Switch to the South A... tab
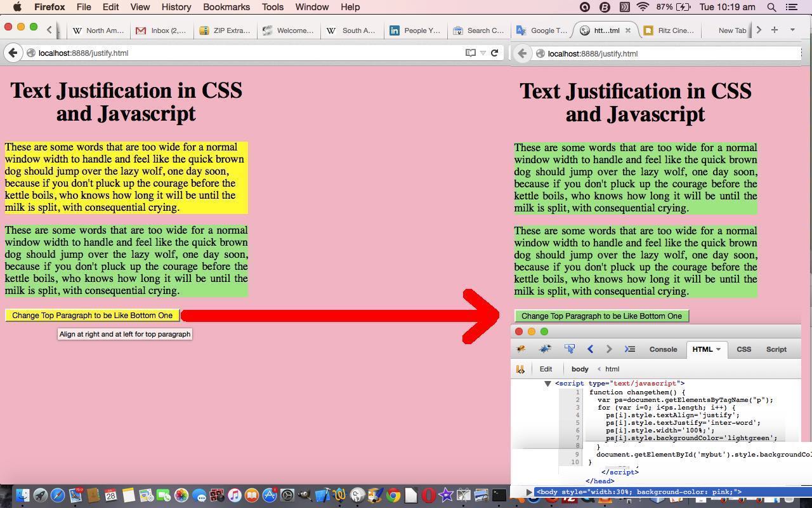812x508 pixels. coord(353,30)
